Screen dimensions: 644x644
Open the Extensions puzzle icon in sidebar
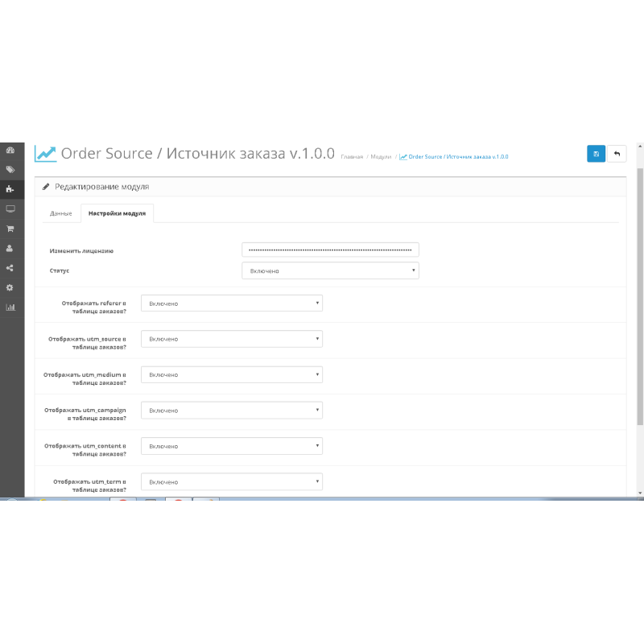pos(10,189)
